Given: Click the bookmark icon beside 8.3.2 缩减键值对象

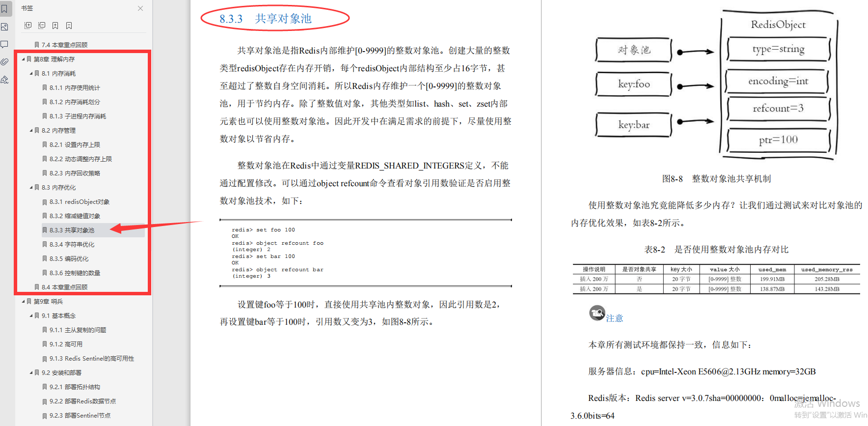Looking at the screenshot, I should [x=45, y=216].
